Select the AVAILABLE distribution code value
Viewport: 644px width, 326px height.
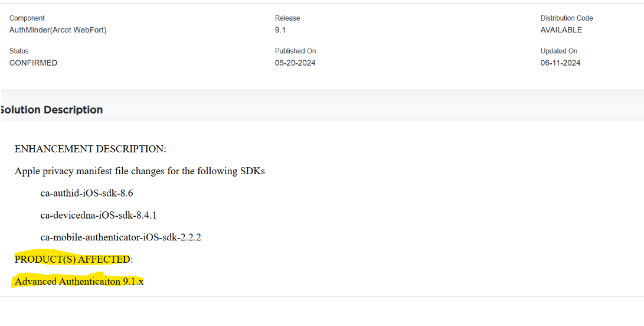[x=561, y=30]
